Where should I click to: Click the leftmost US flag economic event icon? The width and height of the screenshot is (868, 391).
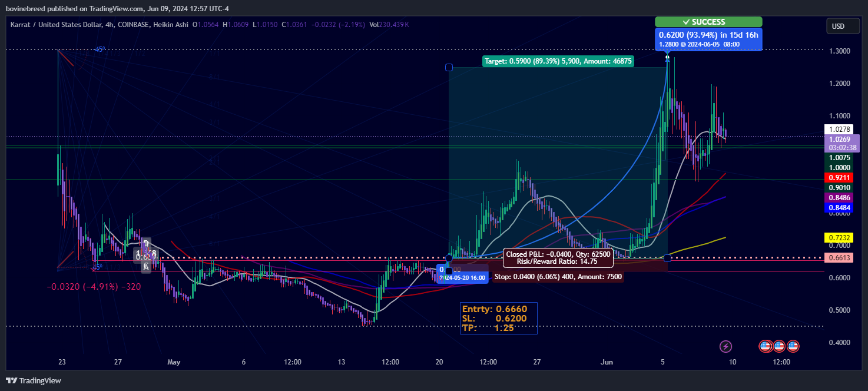pos(766,346)
